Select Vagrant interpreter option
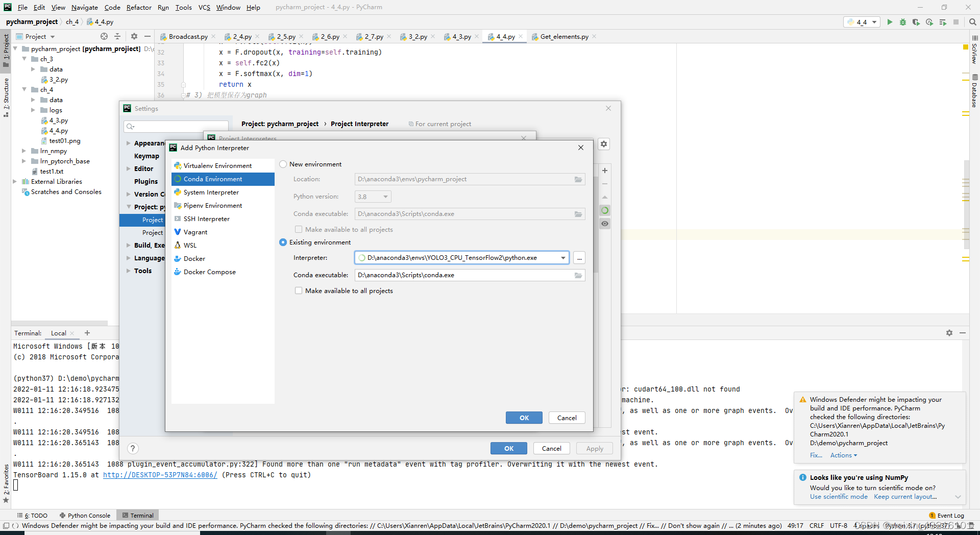This screenshot has width=980, height=535. coord(223,232)
